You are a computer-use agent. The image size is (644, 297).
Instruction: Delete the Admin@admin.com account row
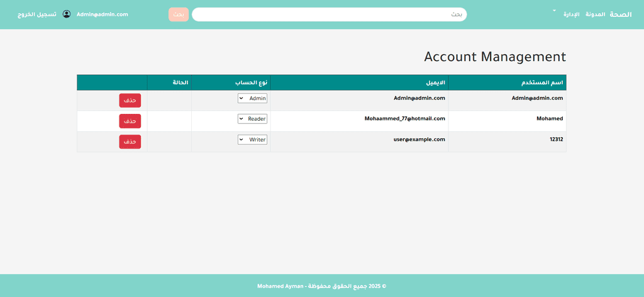point(130,101)
